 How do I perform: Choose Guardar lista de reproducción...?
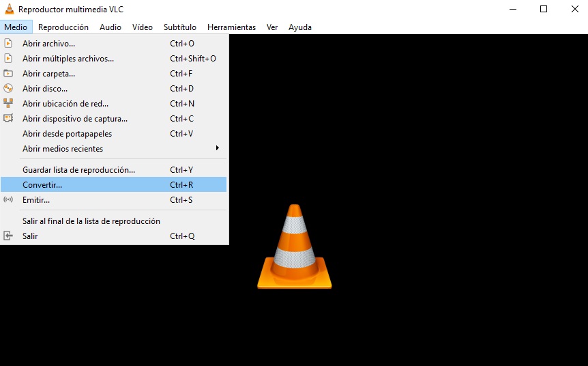114,169
